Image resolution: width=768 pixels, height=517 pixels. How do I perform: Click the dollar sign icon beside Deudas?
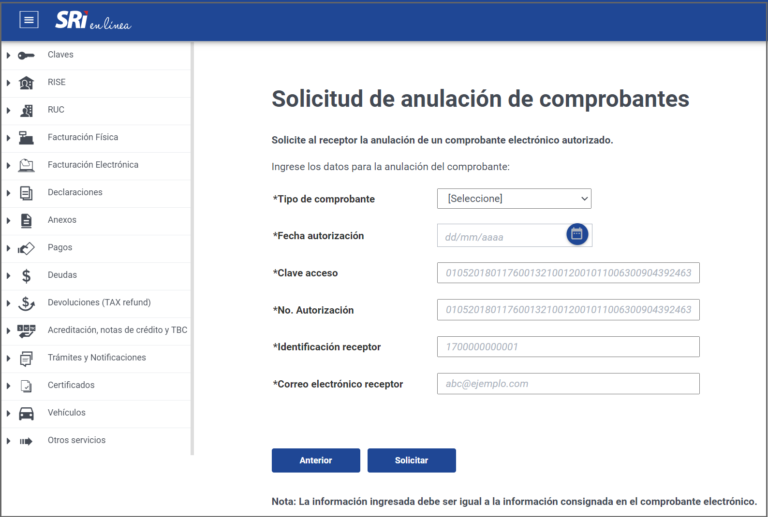[26, 276]
